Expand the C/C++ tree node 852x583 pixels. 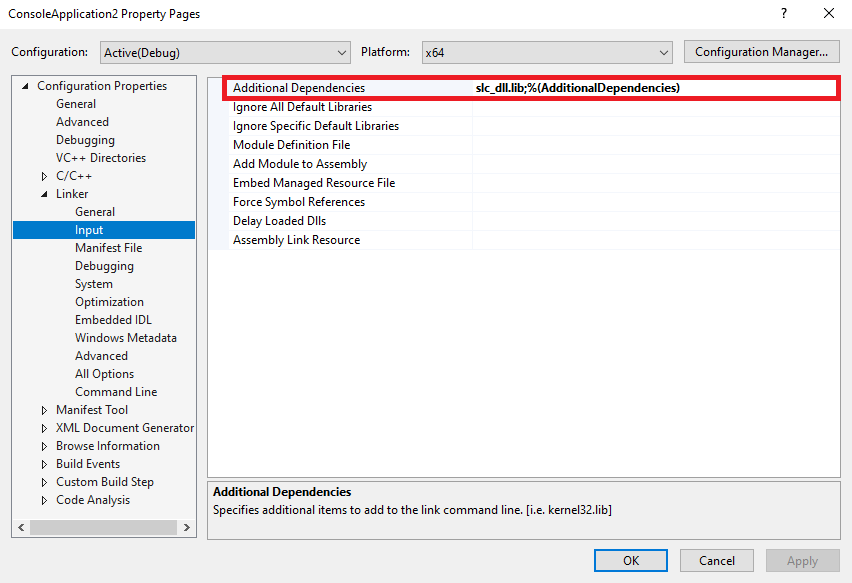pyautogui.click(x=44, y=176)
